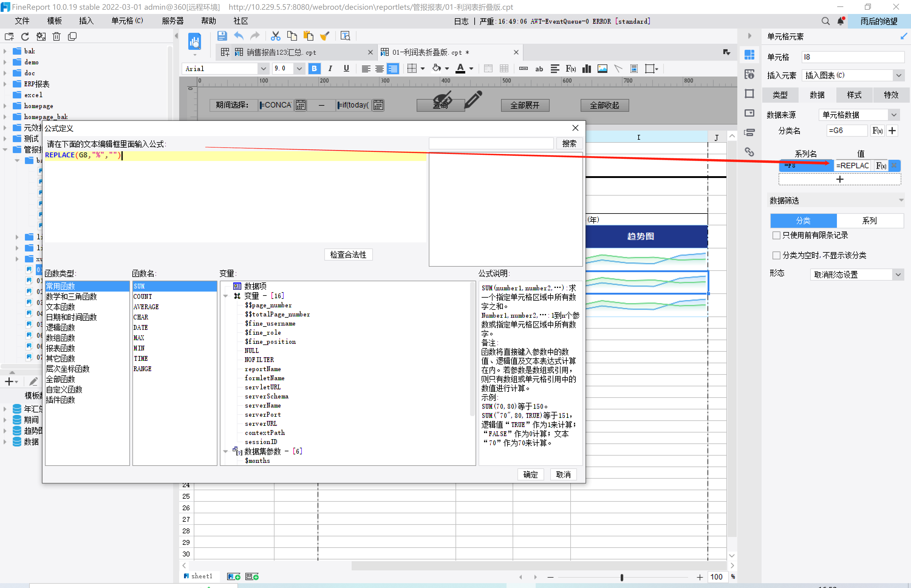Click 检查合法性 button
Screen dimensions: 911x588
click(348, 255)
